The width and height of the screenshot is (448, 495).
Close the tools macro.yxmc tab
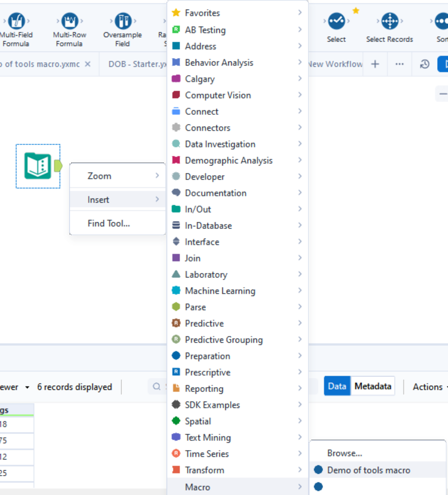point(88,64)
